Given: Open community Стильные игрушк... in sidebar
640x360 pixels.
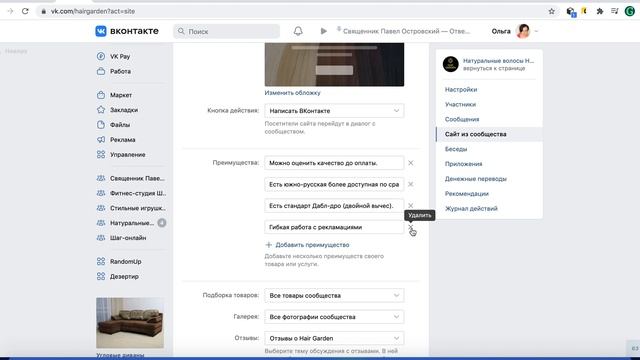Looking at the screenshot, I should tap(138, 208).
